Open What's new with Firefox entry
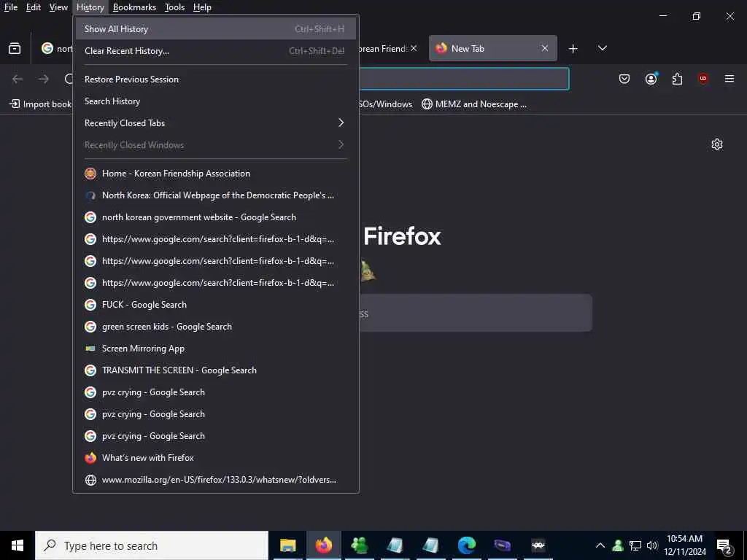 (x=215, y=458)
